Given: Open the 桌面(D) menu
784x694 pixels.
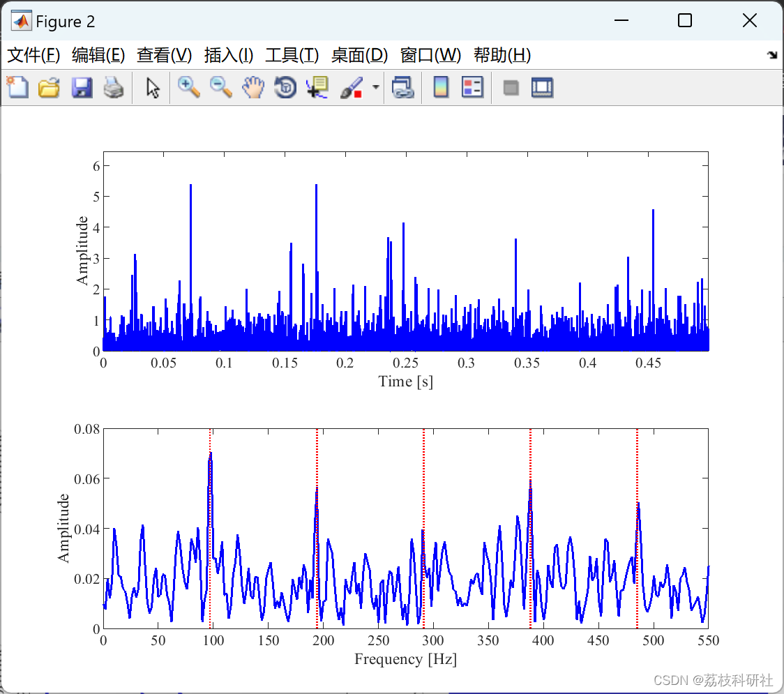Looking at the screenshot, I should (x=359, y=55).
